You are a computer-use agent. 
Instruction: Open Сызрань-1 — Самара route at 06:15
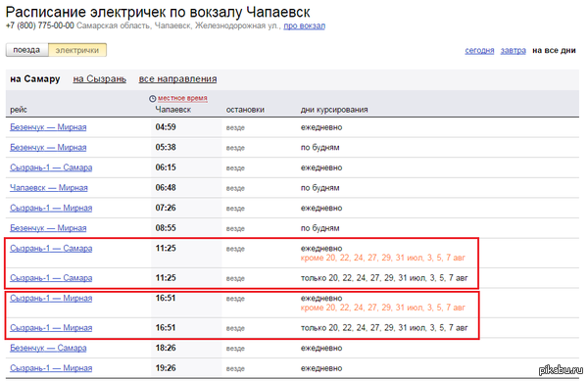[51, 167]
